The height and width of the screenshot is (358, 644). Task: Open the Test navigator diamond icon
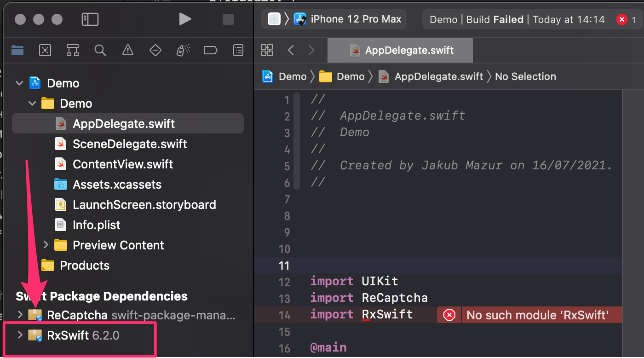(155, 50)
